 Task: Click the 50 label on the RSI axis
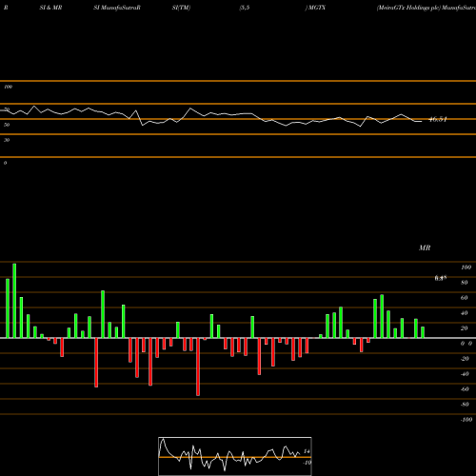pyautogui.click(x=7, y=125)
